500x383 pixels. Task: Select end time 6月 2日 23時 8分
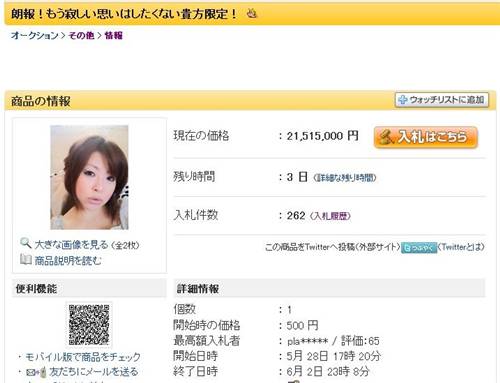click(328, 371)
